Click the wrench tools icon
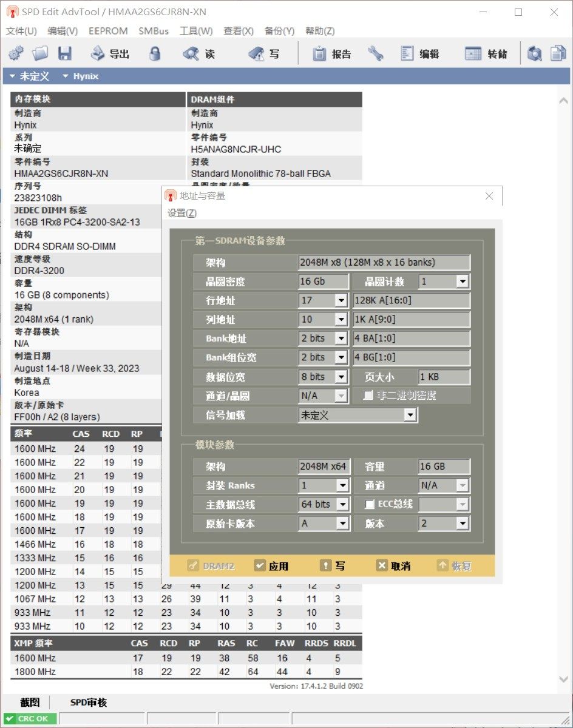This screenshot has width=573, height=728. [x=376, y=53]
